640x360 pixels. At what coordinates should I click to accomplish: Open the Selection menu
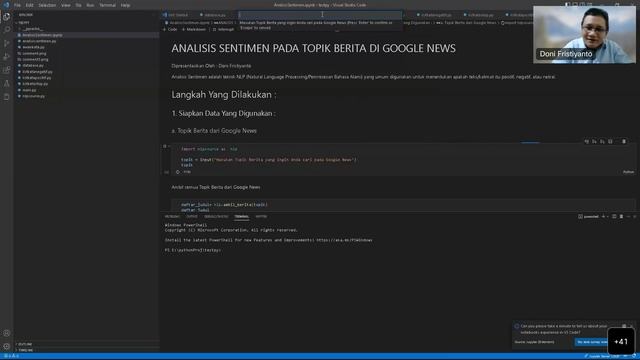tap(47, 5)
